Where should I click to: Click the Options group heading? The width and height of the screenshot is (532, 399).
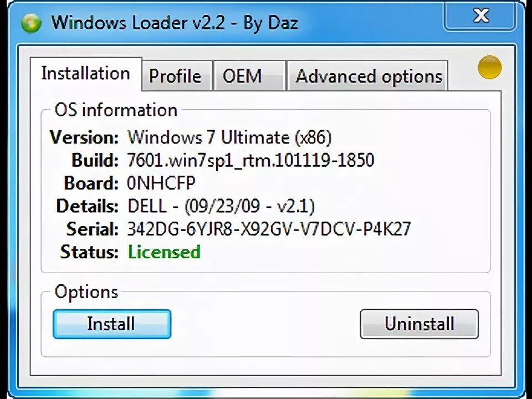point(86,292)
